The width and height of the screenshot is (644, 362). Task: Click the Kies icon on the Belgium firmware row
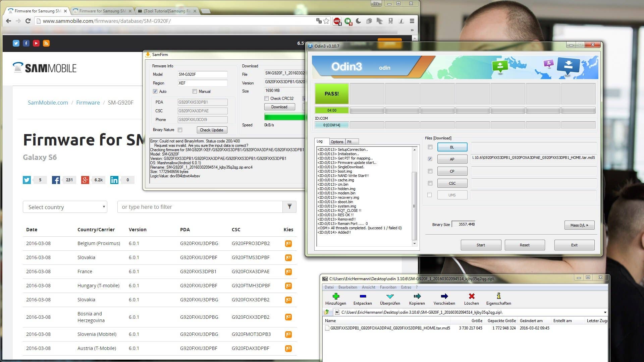[x=288, y=243]
